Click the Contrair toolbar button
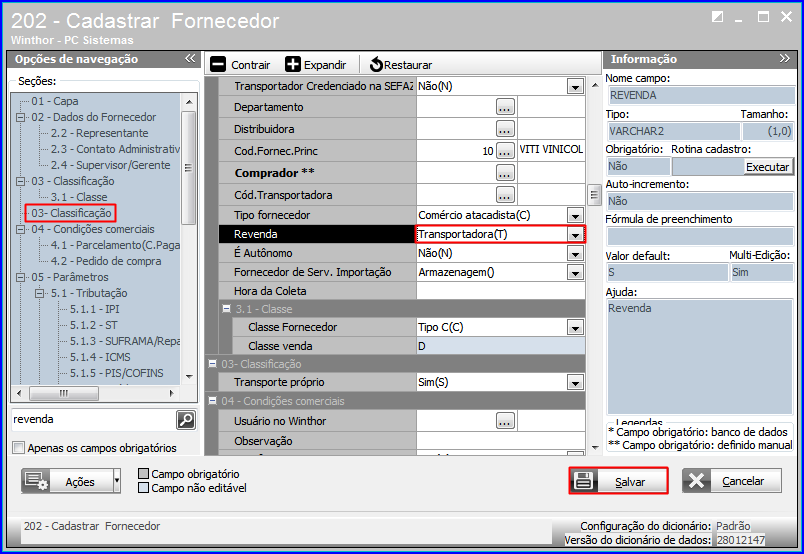 point(240,65)
